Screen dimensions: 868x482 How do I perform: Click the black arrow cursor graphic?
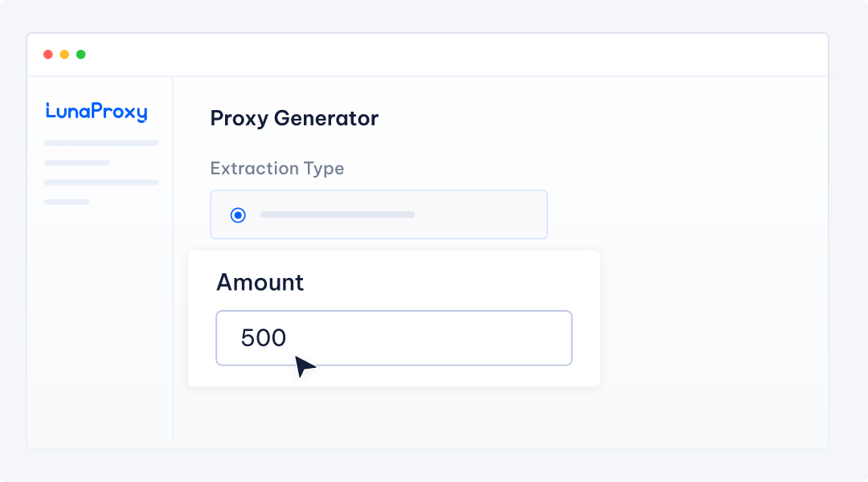click(x=304, y=366)
